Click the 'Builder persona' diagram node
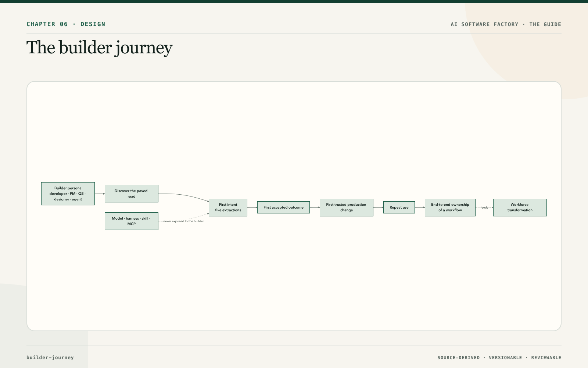 [68, 194]
